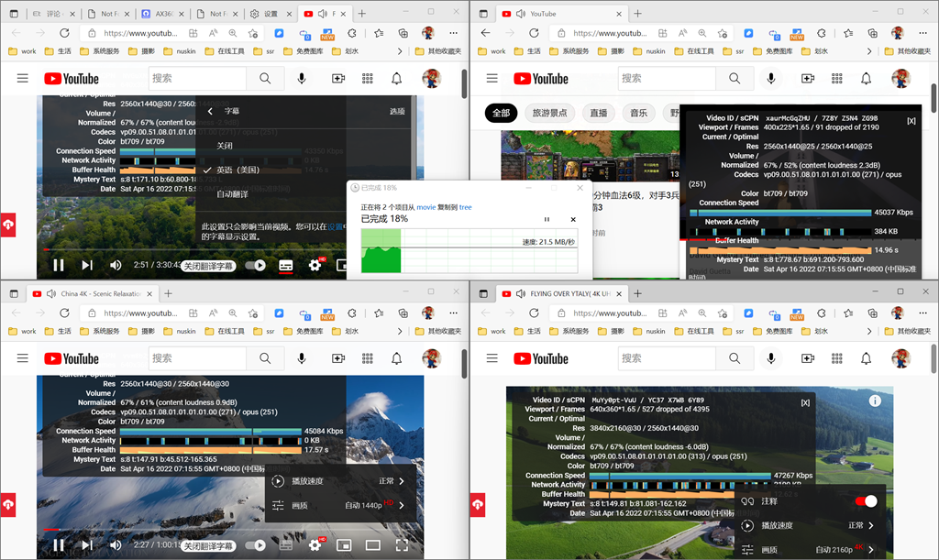Click 关闭翻译字幕 in the China 4K player
This screenshot has height=560, width=939.
click(x=208, y=545)
